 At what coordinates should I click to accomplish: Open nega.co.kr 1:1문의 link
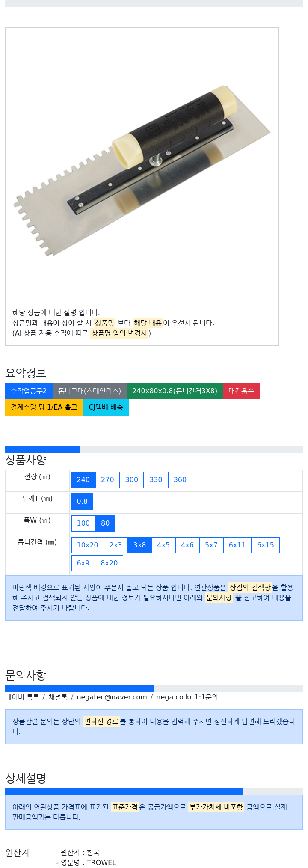[187, 697]
